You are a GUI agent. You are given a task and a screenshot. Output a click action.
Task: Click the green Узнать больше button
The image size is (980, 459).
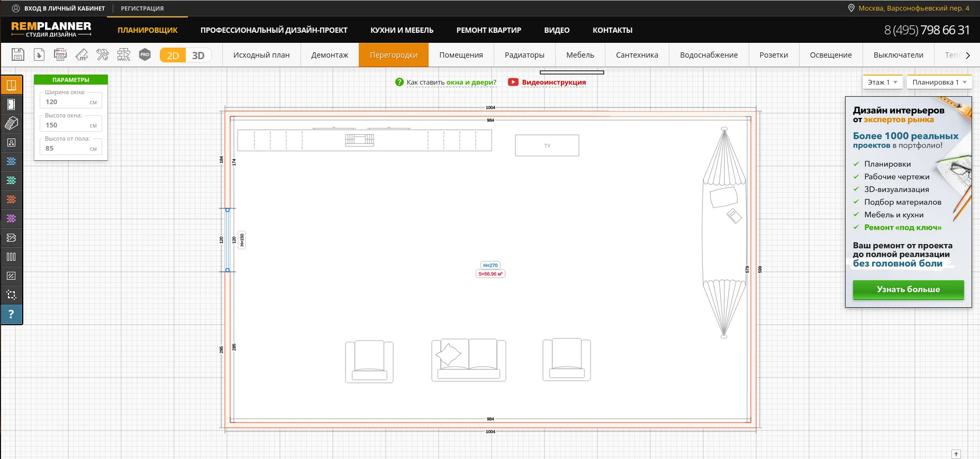pyautogui.click(x=909, y=290)
